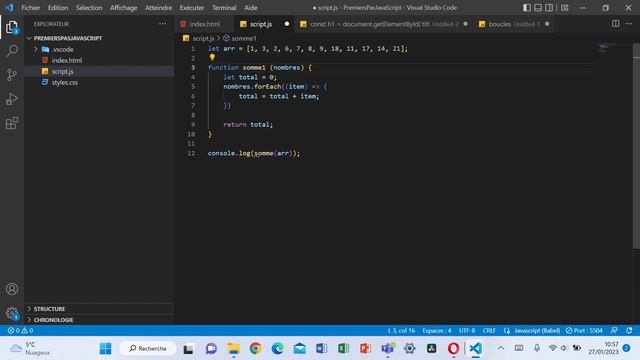This screenshot has height=360, width=640.
Task: Open the Sélection menu
Action: [x=89, y=8]
